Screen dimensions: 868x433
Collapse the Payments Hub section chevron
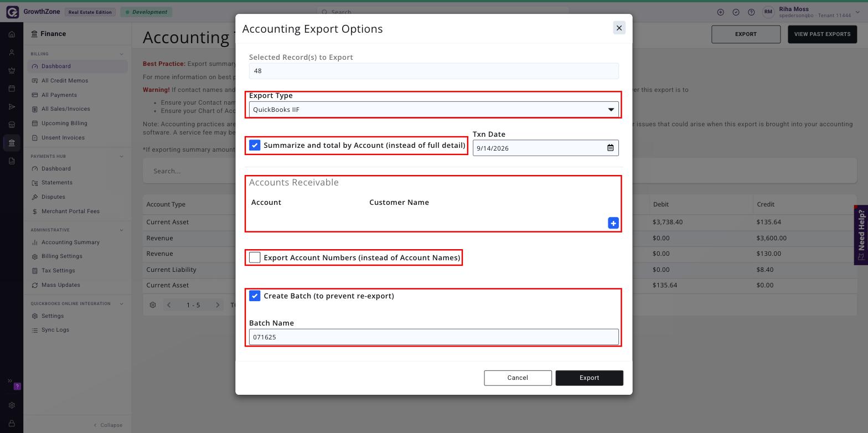point(121,157)
